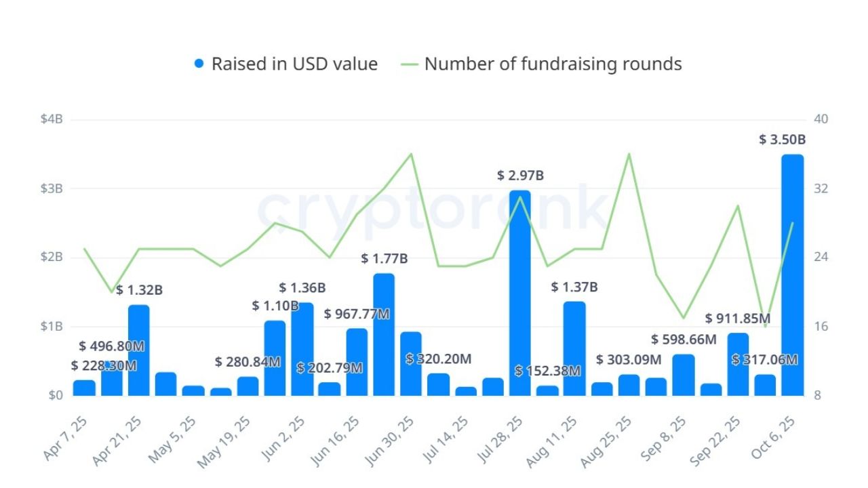868x488 pixels.
Task: Select the $1.36B bar for Jun 2
Action: (302, 348)
